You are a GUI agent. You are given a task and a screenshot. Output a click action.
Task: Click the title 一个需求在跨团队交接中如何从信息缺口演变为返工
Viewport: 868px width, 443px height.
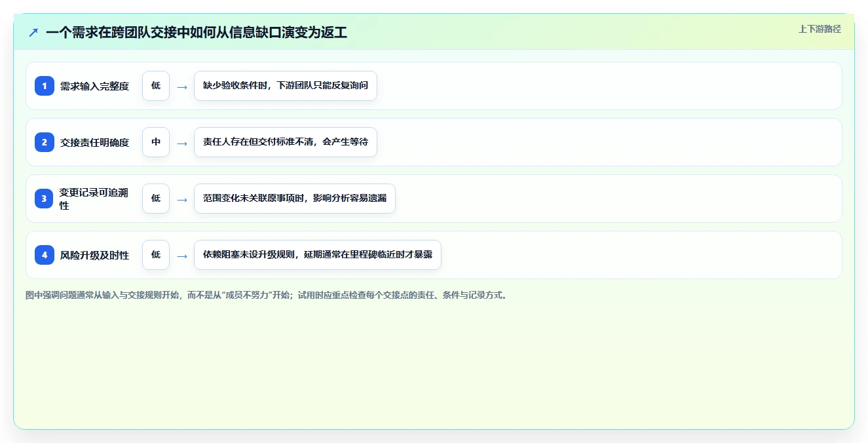(197, 32)
